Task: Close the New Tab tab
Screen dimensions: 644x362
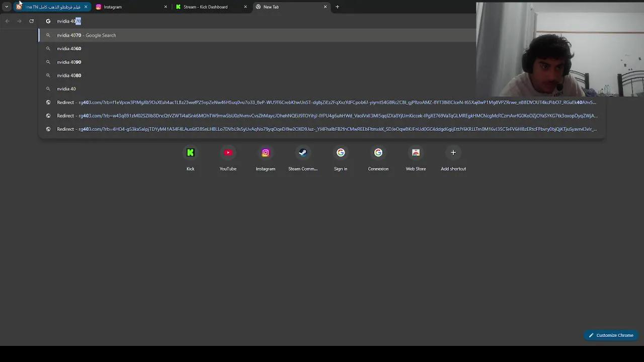Action: tap(325, 7)
